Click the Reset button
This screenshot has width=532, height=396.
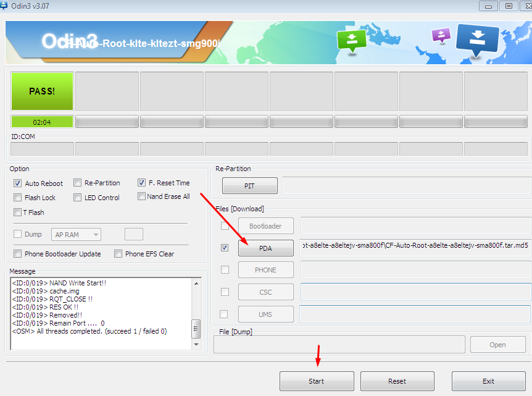(x=397, y=381)
